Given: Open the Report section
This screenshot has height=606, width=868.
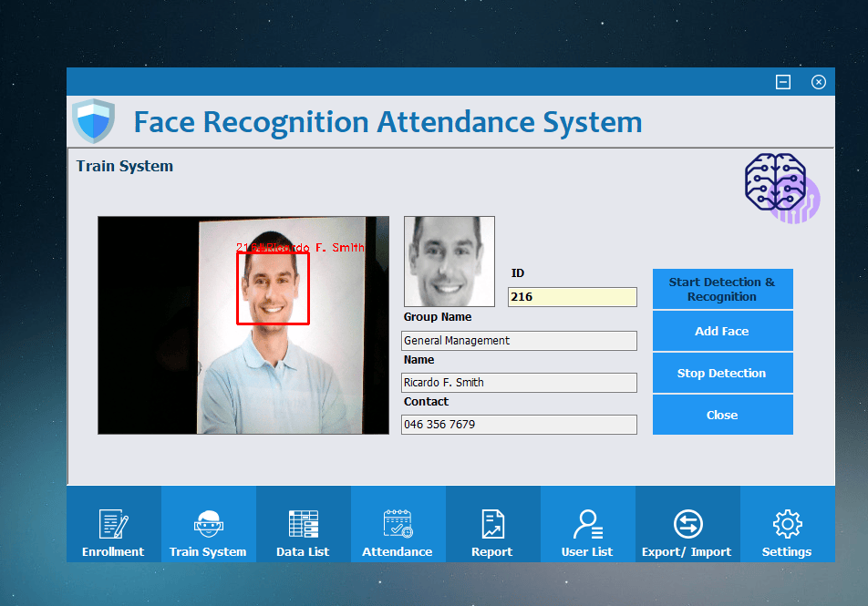Looking at the screenshot, I should (x=492, y=525).
